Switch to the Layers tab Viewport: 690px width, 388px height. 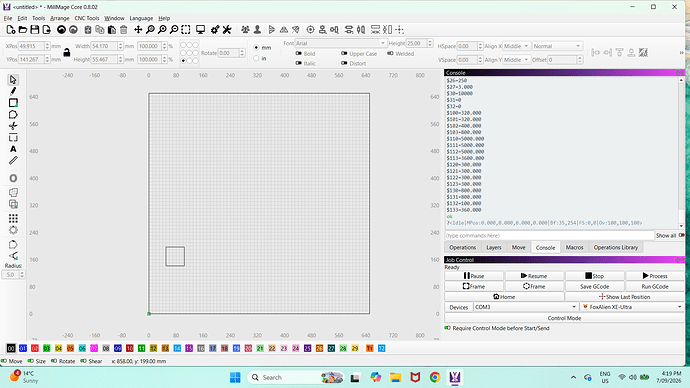point(494,247)
